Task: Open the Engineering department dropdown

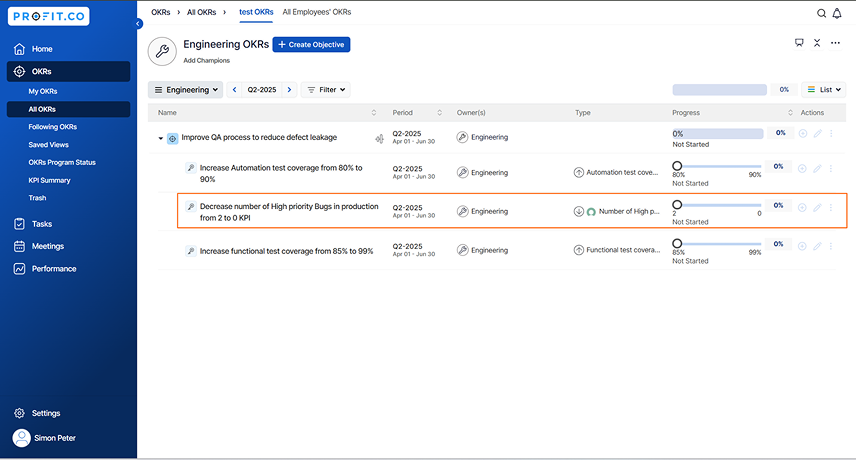Action: point(186,89)
